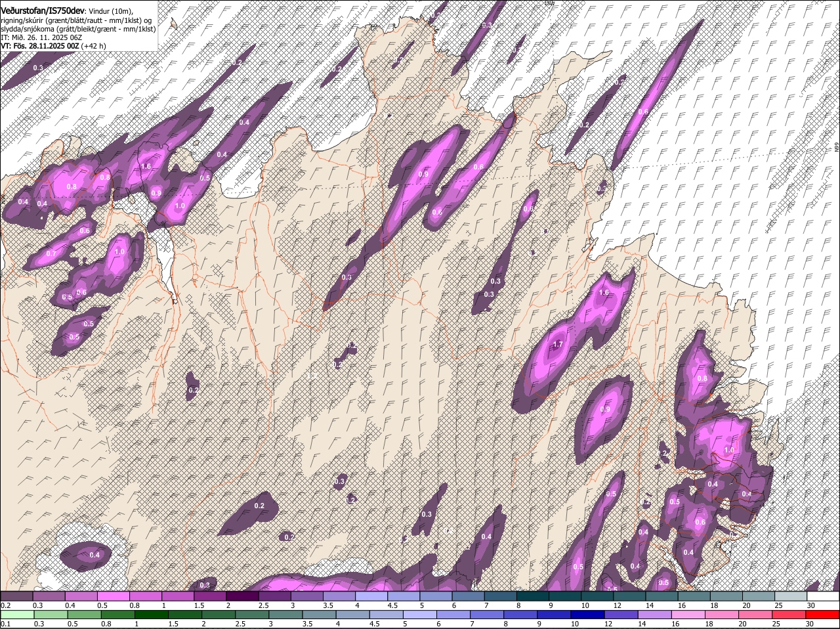Select the bright pink 0.5 swatch, upper legend row

point(113,596)
